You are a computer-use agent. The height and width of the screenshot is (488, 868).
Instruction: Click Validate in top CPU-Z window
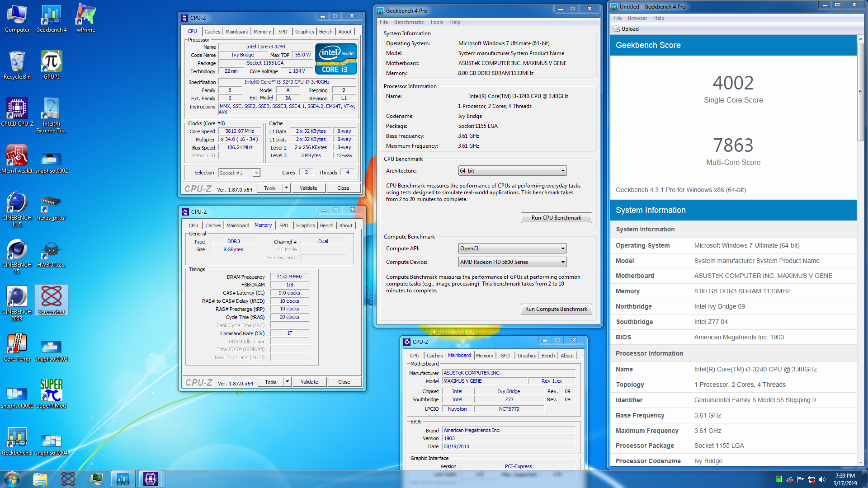click(x=308, y=188)
